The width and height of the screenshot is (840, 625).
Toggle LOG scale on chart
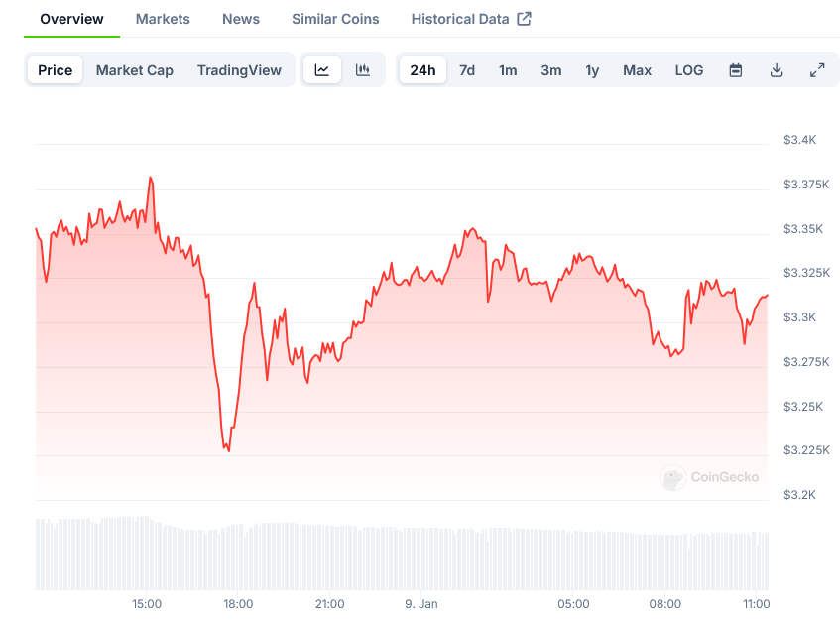click(689, 70)
